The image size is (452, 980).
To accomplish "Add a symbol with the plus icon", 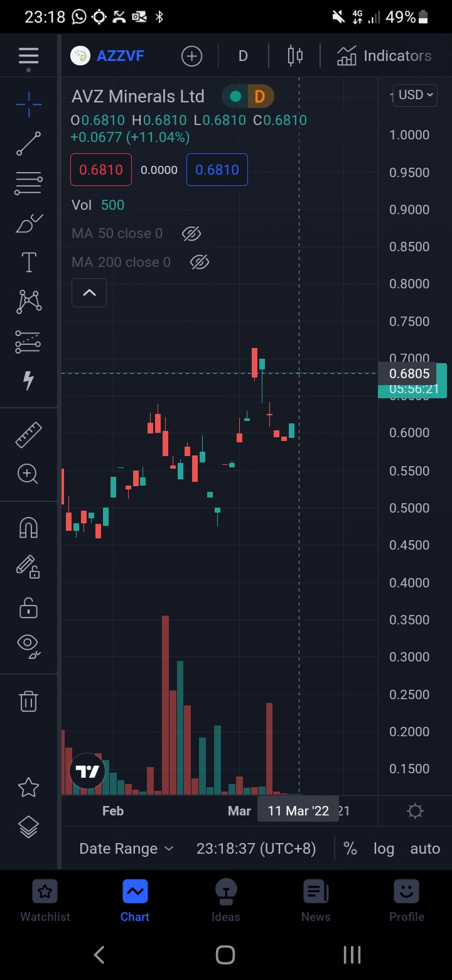I will [191, 56].
